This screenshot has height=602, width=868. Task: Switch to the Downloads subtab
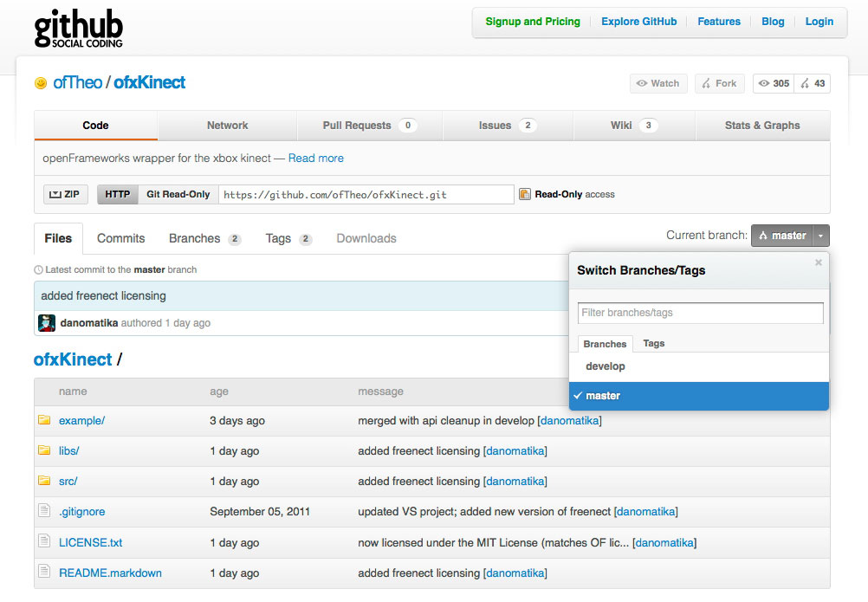click(366, 238)
